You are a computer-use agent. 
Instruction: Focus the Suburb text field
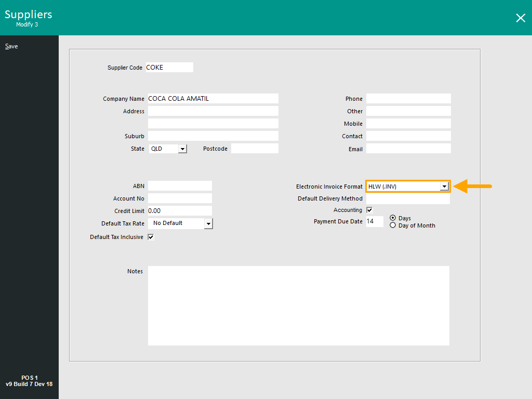point(212,136)
